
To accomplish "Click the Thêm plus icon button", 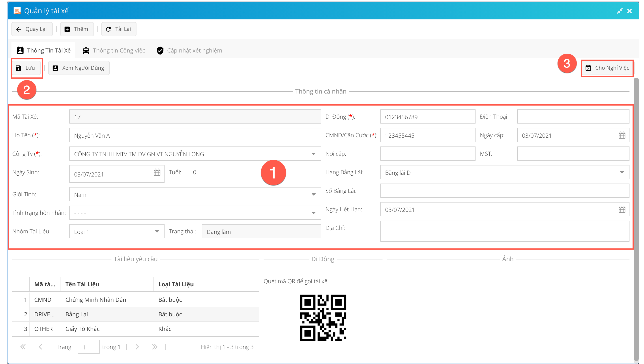I will click(x=67, y=29).
